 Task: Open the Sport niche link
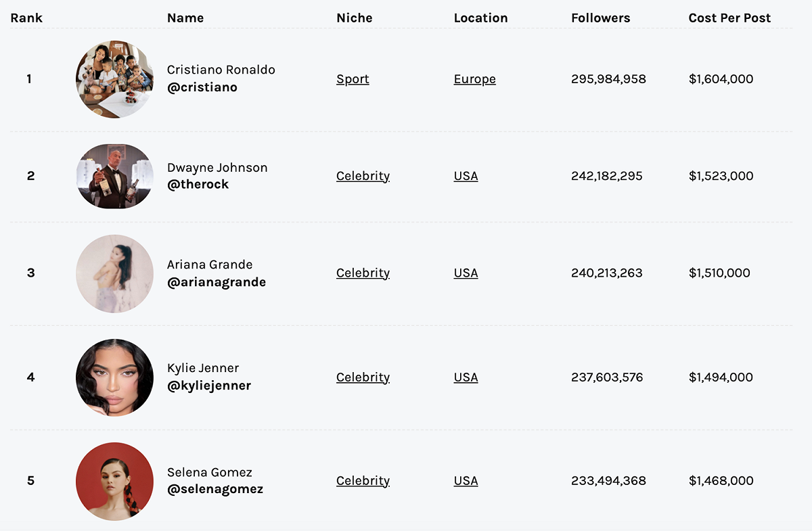(353, 79)
